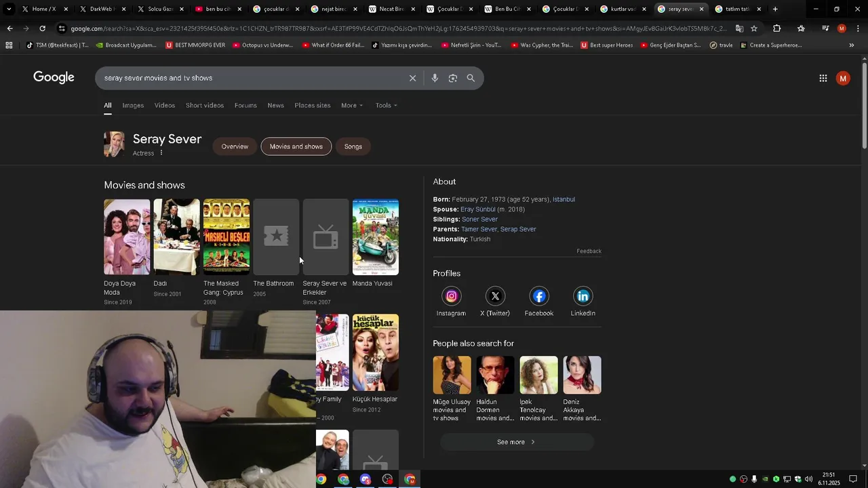Open the Soner Sever sibling link
The width and height of the screenshot is (868, 488).
coord(479,219)
